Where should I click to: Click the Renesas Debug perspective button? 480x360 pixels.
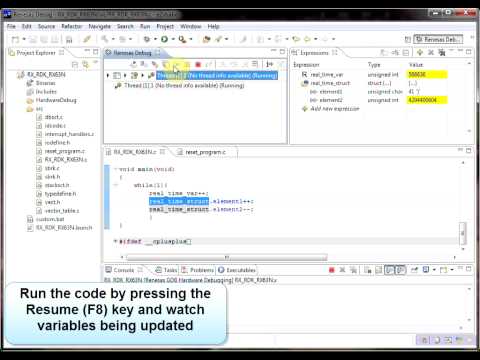point(438,39)
